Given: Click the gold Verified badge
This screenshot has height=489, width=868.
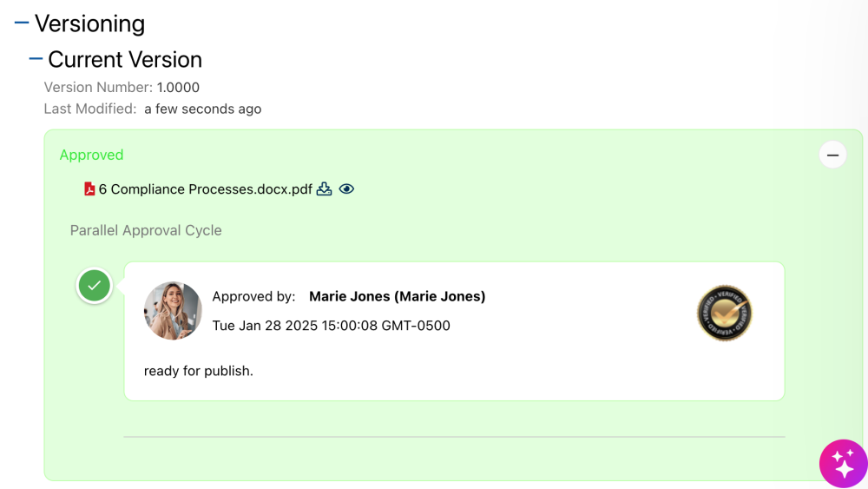Looking at the screenshot, I should (724, 314).
